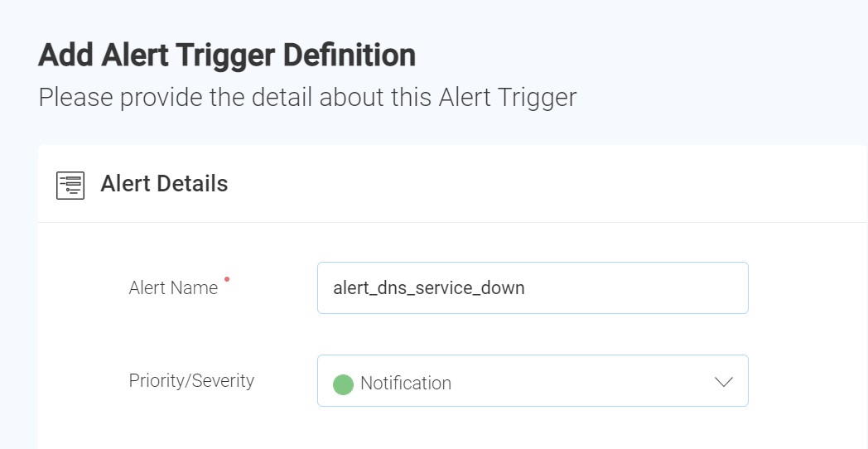Click the blank area of the Alert Name box

pos(637,288)
